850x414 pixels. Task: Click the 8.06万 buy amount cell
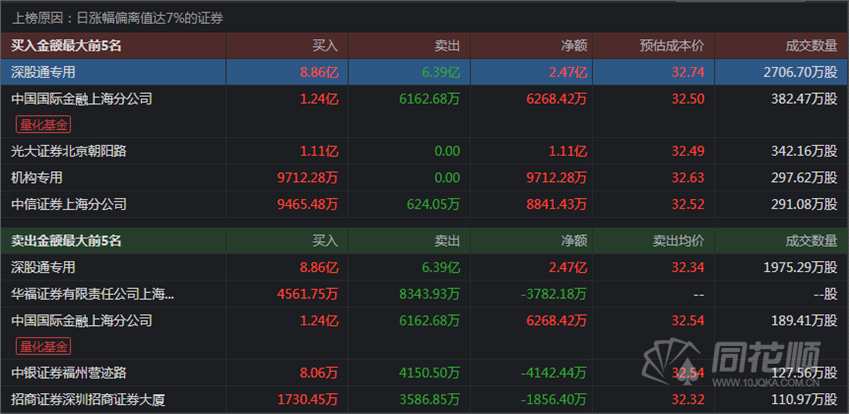click(x=319, y=373)
